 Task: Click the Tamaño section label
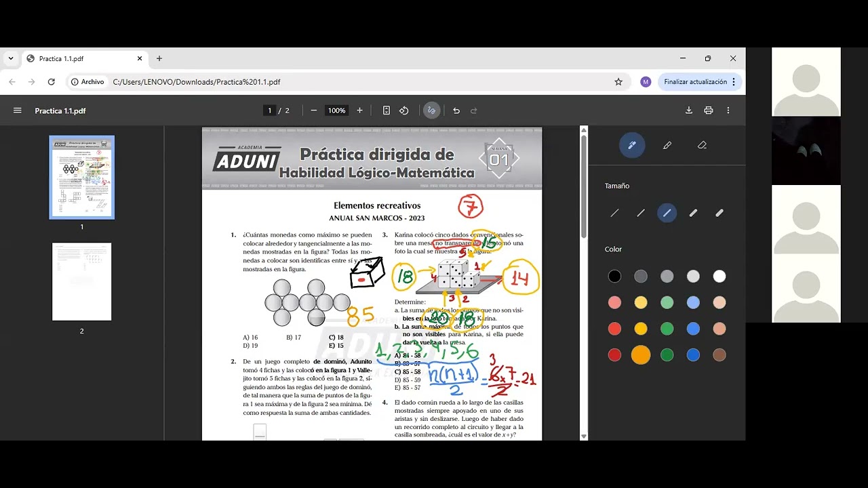pyautogui.click(x=617, y=186)
